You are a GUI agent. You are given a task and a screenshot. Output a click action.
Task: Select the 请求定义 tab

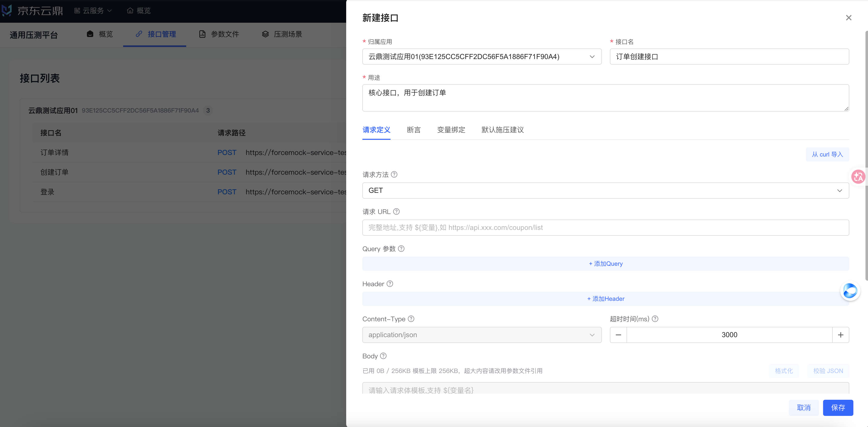tap(376, 130)
